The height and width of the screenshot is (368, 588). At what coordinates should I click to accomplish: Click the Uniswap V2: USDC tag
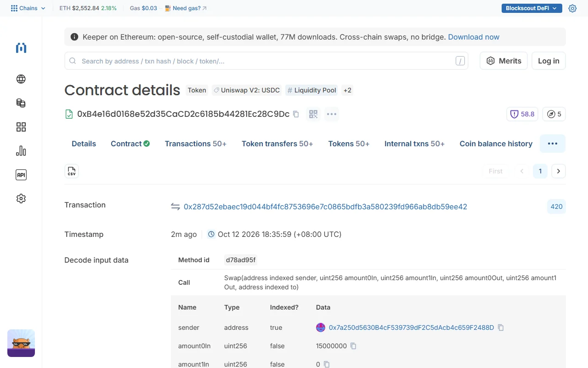tap(246, 90)
